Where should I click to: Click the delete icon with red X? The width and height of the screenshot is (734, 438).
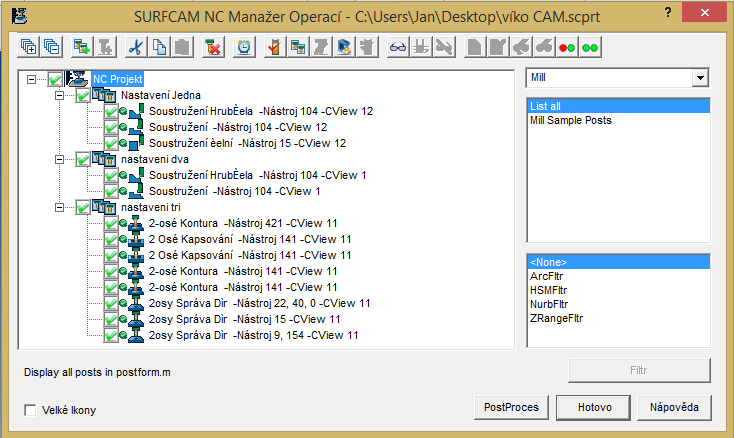213,47
